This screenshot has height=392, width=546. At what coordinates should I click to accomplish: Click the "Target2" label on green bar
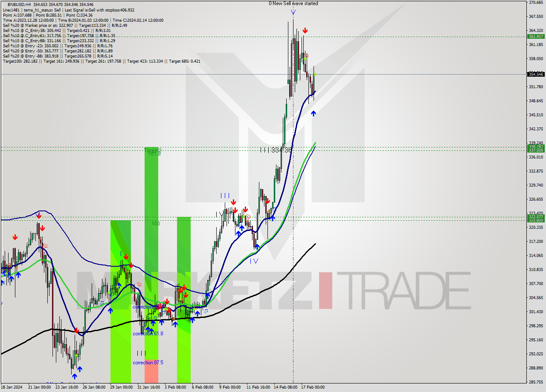tap(152, 150)
